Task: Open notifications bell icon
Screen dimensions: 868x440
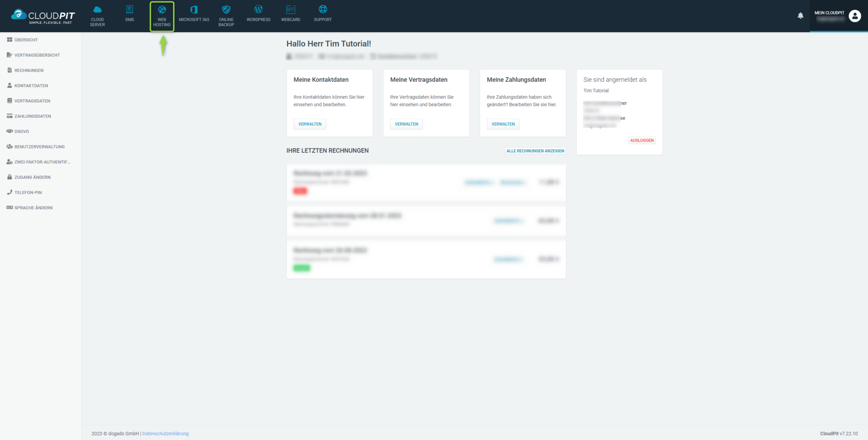Action: (800, 16)
